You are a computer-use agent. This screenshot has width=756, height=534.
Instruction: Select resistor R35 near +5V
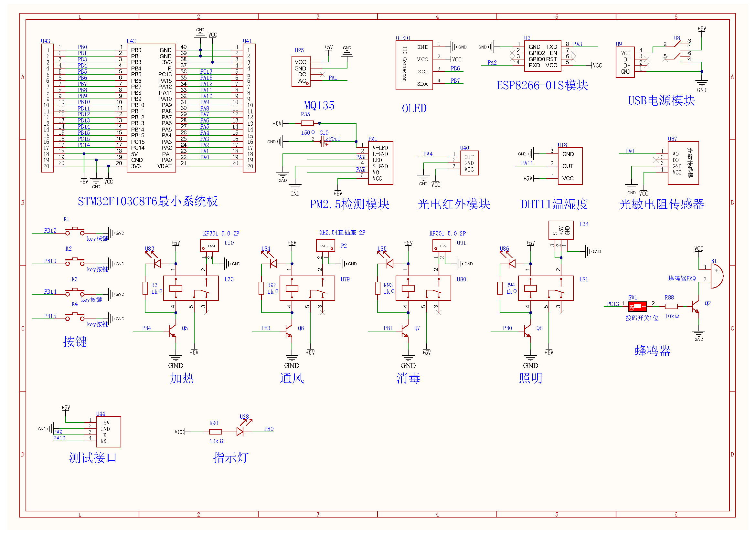point(307,123)
